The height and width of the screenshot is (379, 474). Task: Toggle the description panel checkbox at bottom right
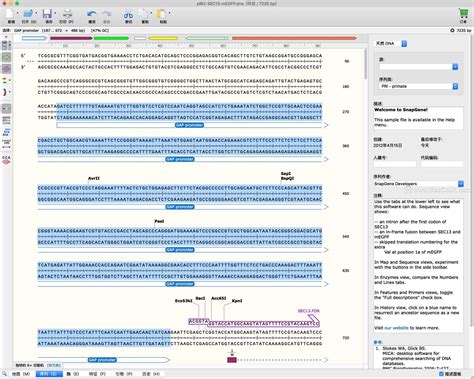point(441,374)
